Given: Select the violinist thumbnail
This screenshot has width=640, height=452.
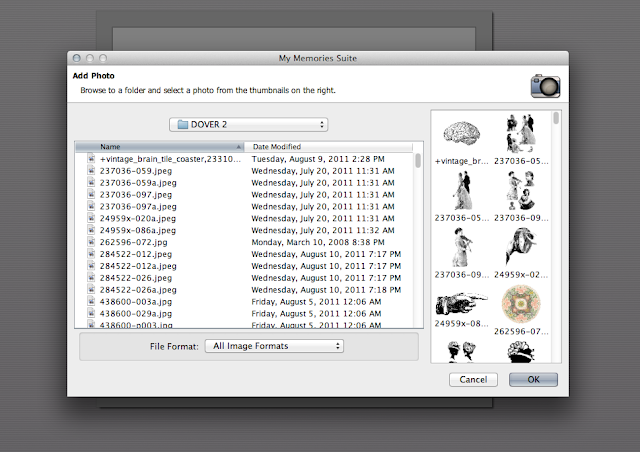Looking at the screenshot, I should pyautogui.click(x=462, y=247).
